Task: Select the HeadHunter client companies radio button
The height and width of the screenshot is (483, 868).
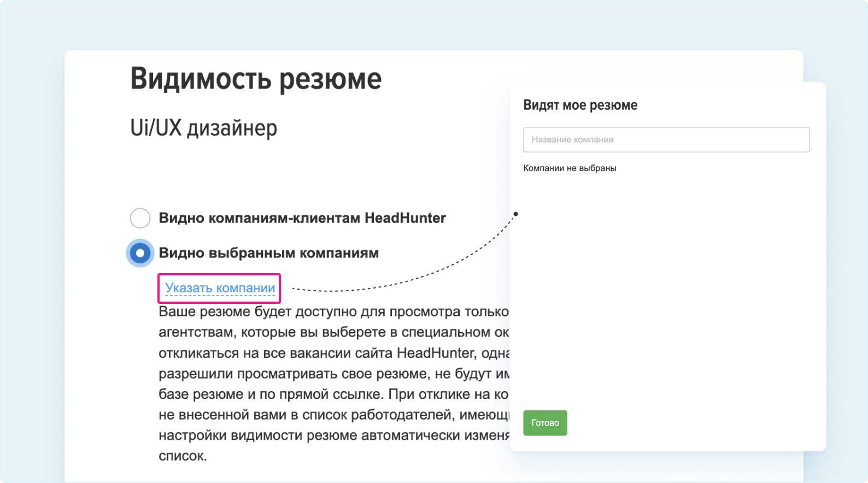Action: pos(140,218)
